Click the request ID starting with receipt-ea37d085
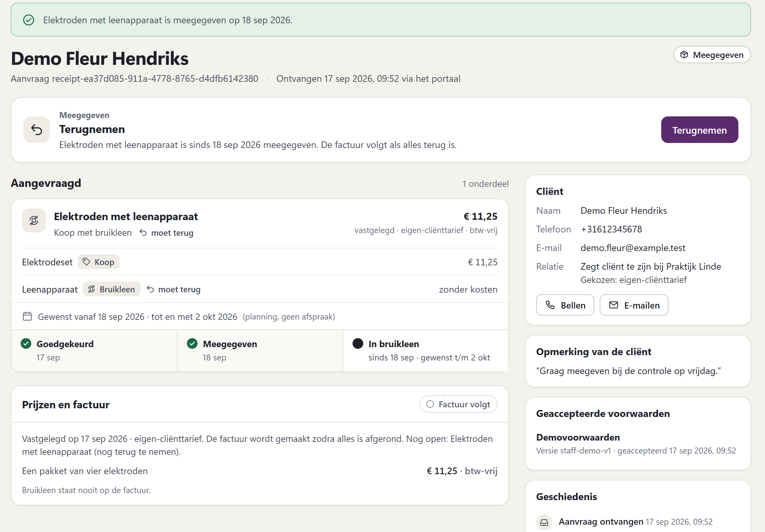 pos(155,78)
